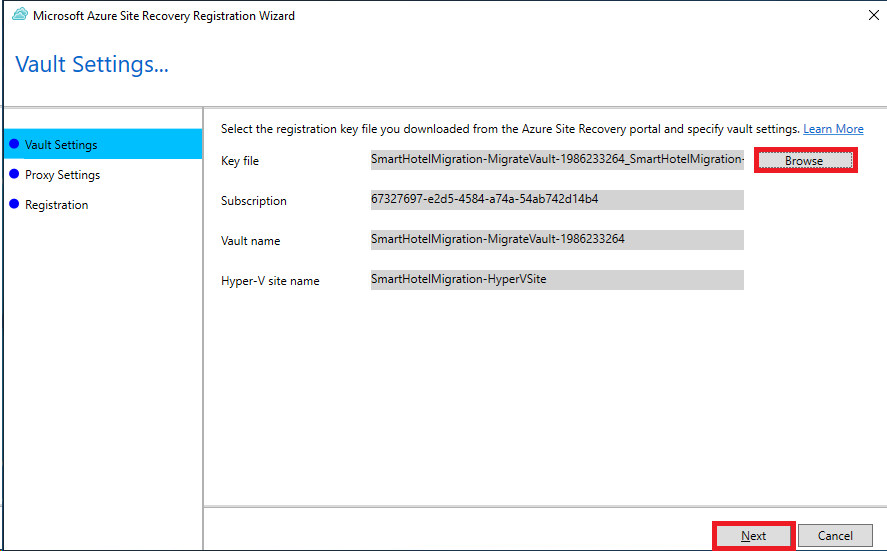Click the 'Hyper-V site name' label
The height and width of the screenshot is (551, 887).
[270, 281]
